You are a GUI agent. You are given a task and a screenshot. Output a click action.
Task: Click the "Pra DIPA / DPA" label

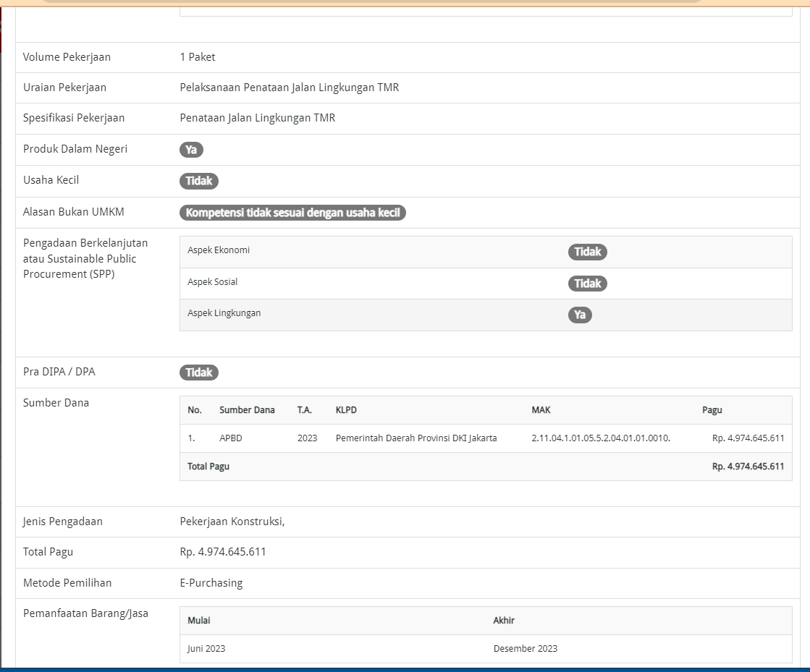tap(59, 372)
